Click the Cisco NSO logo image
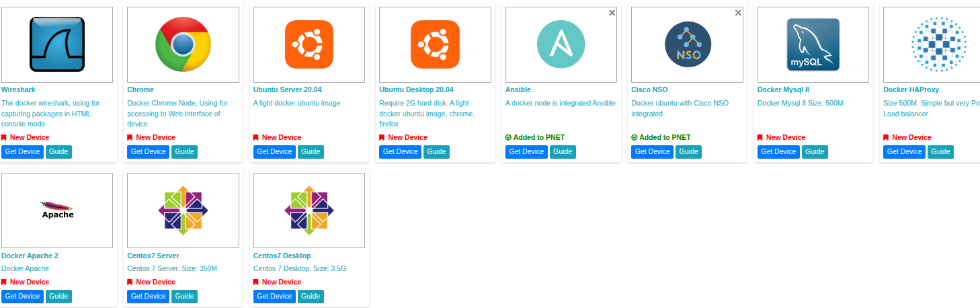The height and width of the screenshot is (308, 980). [688, 44]
